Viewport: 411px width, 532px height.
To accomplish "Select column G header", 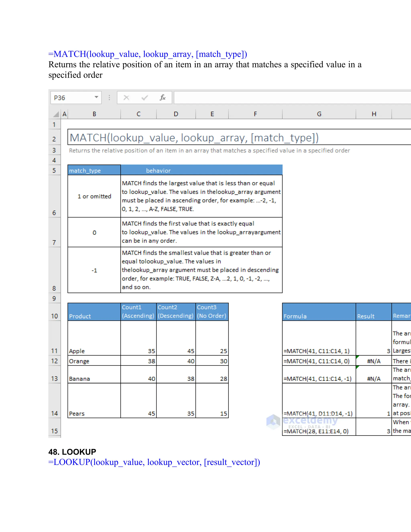I will pos(319,114).
